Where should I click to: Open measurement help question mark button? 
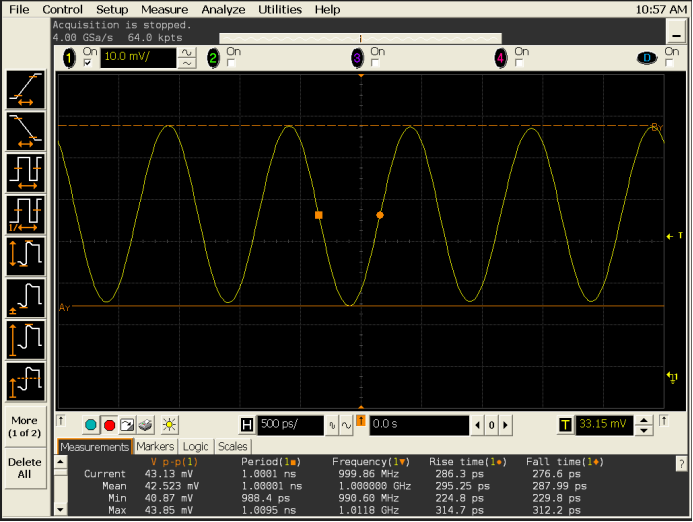[681, 464]
